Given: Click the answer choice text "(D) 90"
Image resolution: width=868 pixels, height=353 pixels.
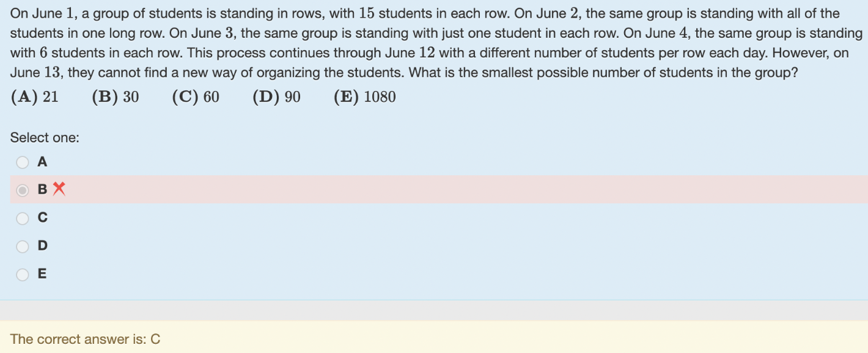Looking at the screenshot, I should [276, 97].
